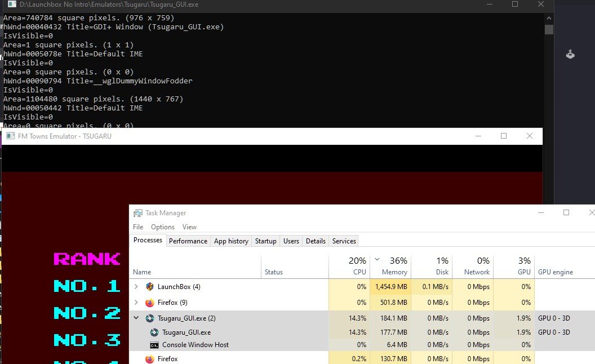Select the Processes tab
This screenshot has width=595, height=364.
click(148, 240)
